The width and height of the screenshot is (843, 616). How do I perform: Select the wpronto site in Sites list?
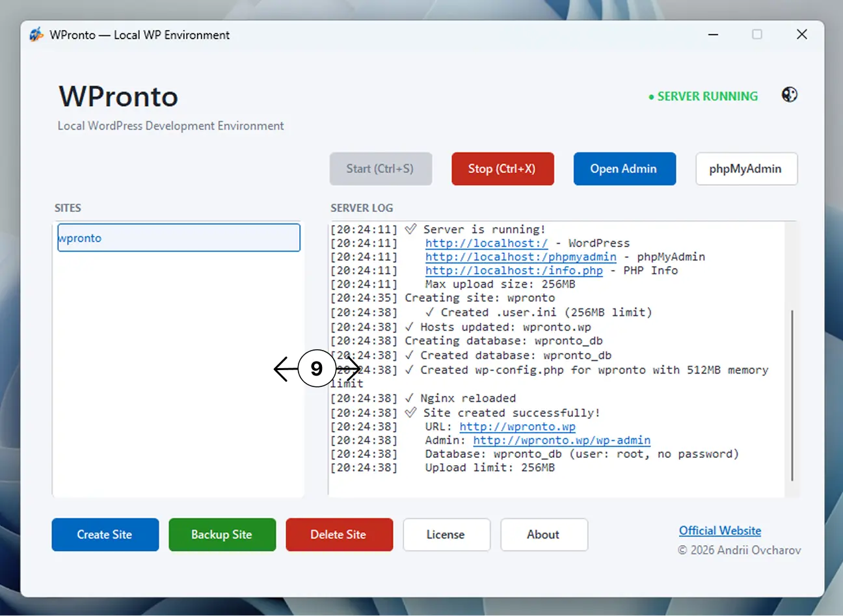[179, 237]
